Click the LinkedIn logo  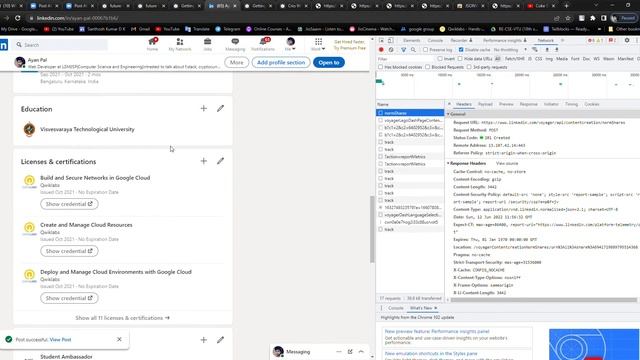click(x=4, y=44)
